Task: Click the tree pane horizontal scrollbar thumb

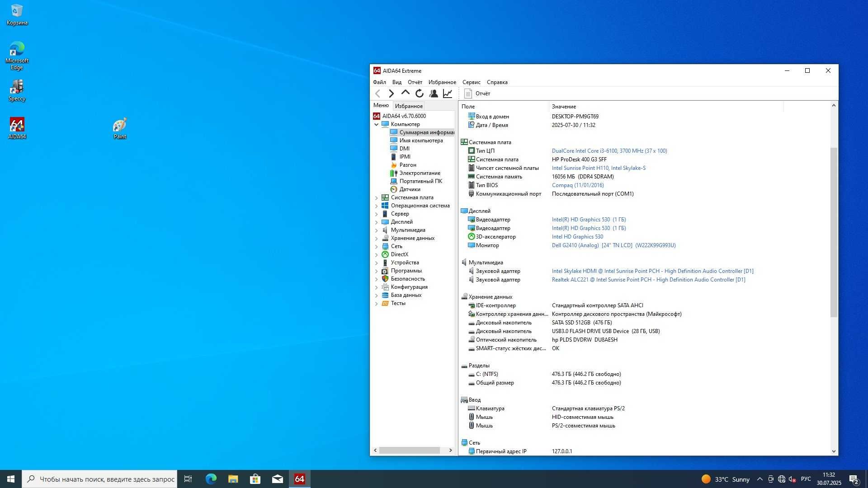Action: pos(410,450)
